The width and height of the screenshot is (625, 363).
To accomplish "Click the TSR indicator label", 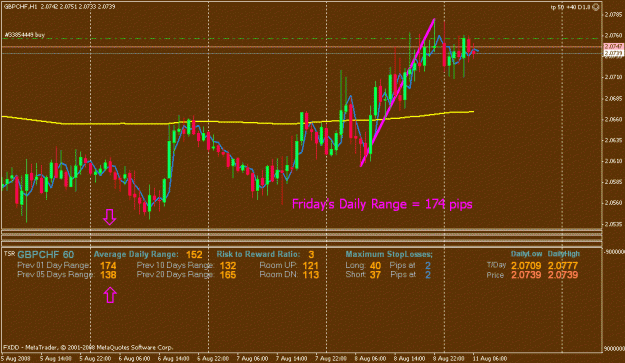I will 9,253.
